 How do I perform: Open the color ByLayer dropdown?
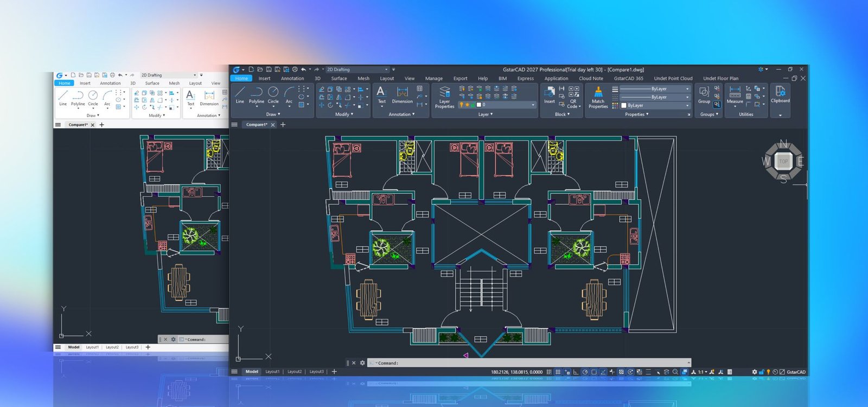[655, 105]
